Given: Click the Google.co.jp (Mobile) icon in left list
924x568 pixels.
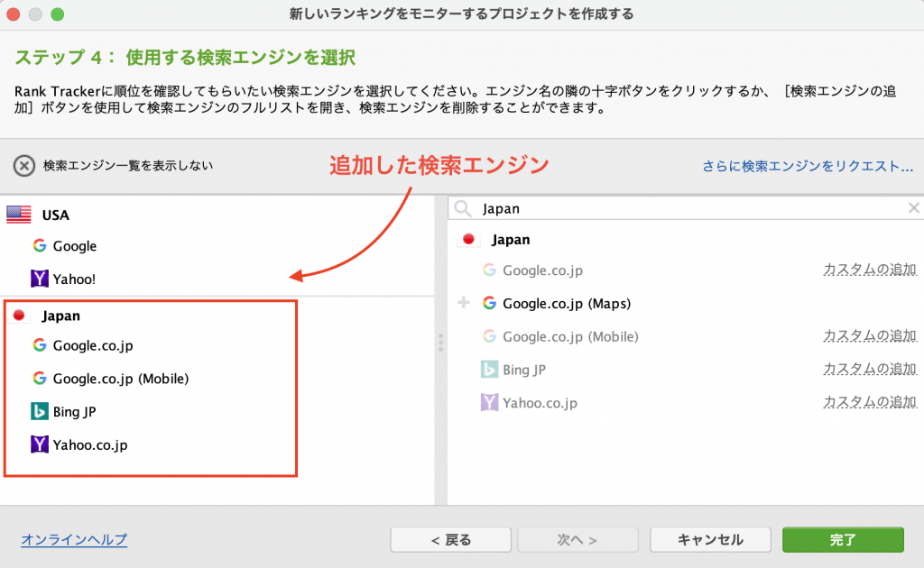Looking at the screenshot, I should 40,378.
